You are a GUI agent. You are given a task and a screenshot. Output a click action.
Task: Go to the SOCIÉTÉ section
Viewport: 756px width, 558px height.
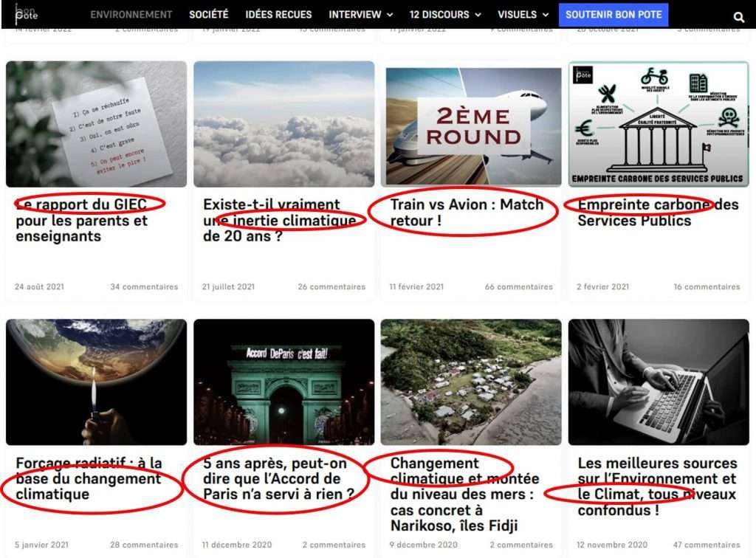tap(209, 15)
